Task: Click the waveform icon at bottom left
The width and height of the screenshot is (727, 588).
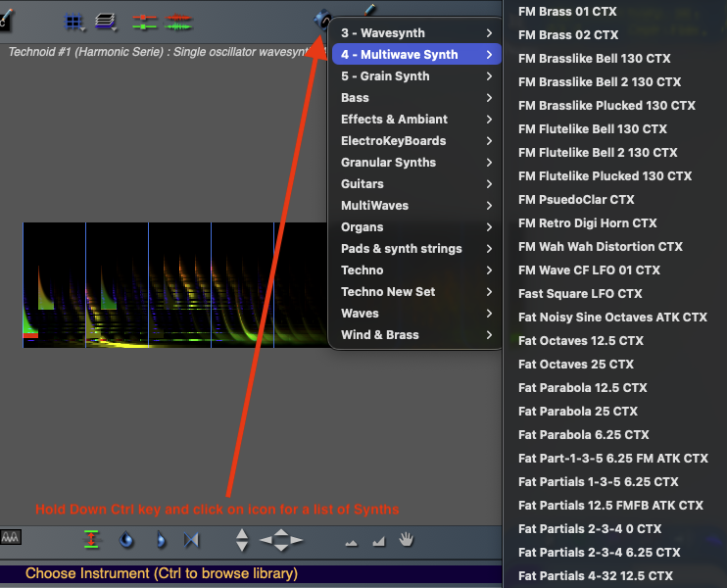Action: coord(11,537)
